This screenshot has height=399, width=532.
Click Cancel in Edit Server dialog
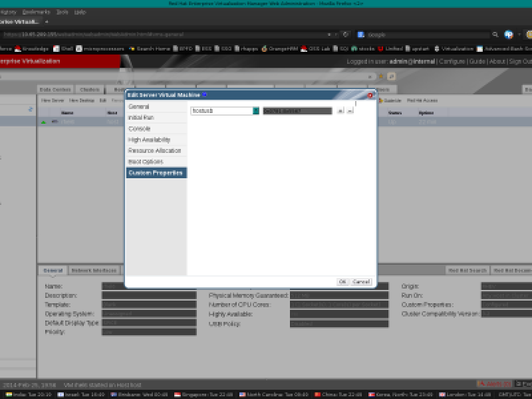(361, 281)
